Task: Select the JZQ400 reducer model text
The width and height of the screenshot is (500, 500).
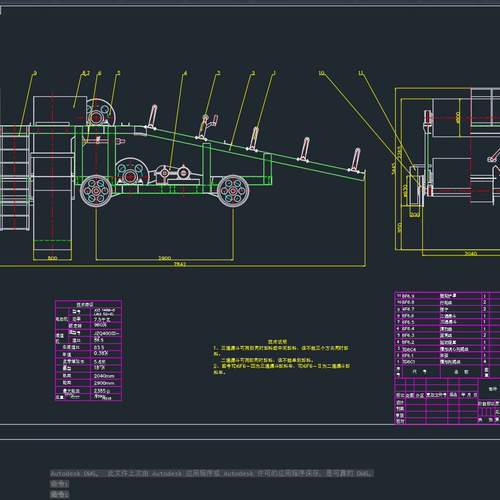Action: tap(106, 333)
